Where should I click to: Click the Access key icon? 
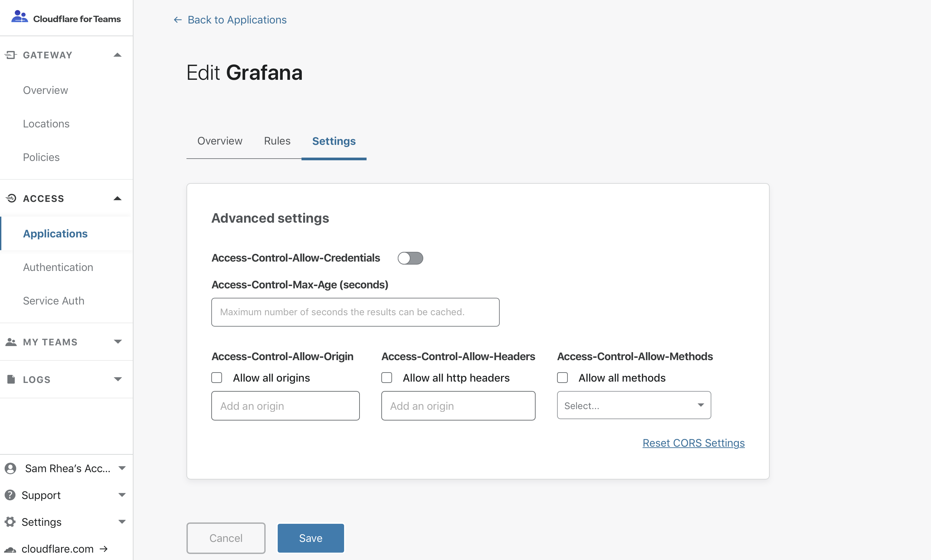[x=11, y=198]
